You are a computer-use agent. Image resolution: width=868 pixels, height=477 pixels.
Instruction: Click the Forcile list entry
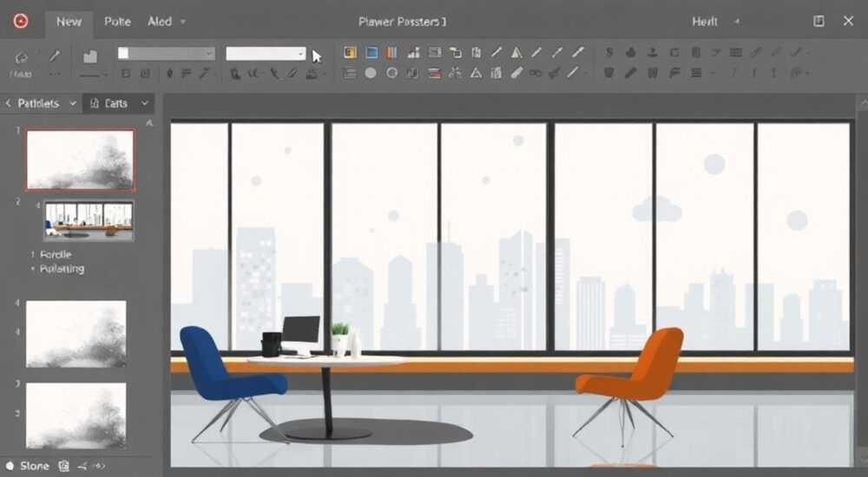pyautogui.click(x=56, y=255)
